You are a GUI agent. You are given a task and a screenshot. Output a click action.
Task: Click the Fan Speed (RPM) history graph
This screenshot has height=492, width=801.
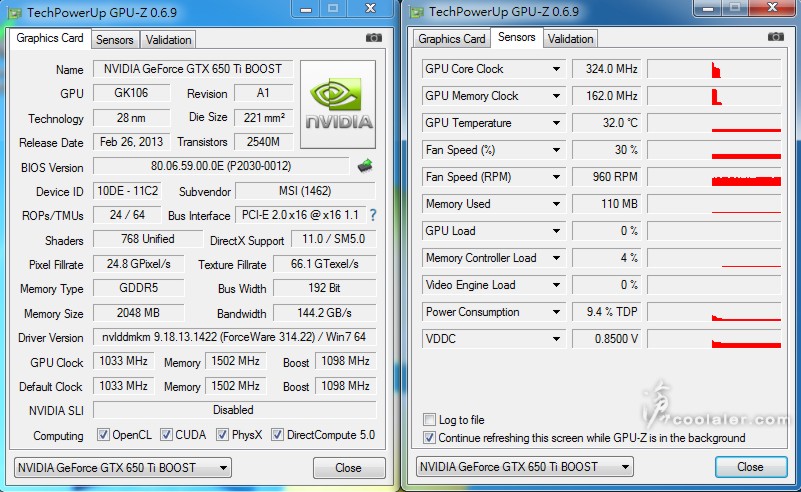(x=714, y=177)
